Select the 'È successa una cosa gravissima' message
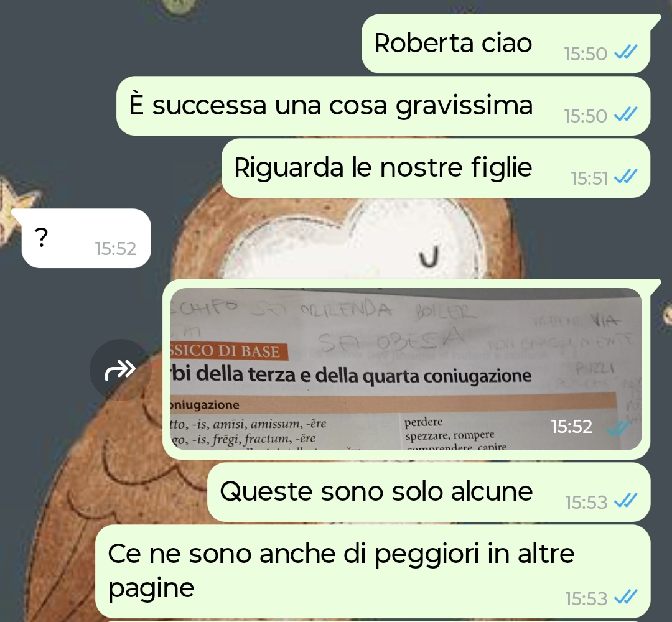 point(383,106)
